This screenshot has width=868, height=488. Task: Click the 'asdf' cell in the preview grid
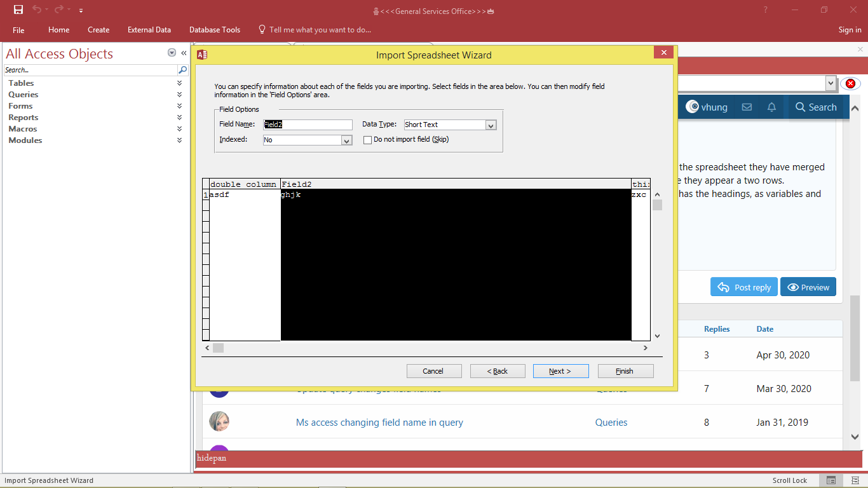(245, 194)
